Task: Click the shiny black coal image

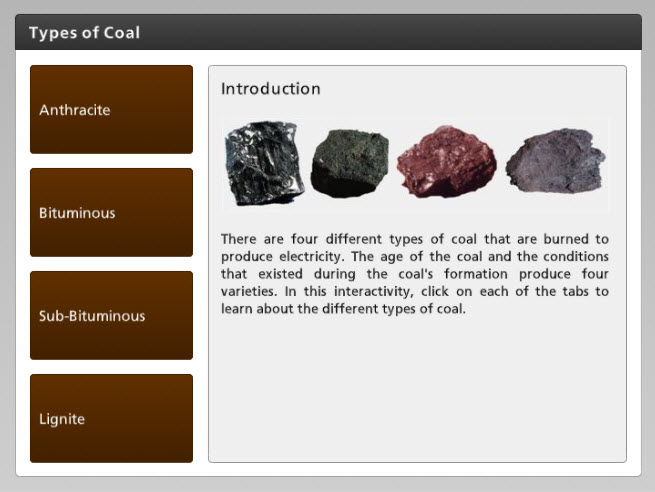Action: click(x=260, y=163)
